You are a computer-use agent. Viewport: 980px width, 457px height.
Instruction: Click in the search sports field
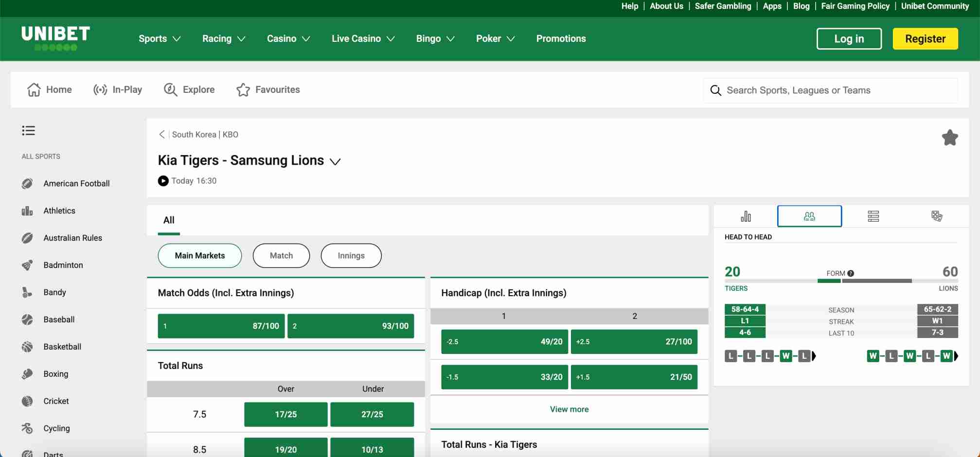coord(831,90)
